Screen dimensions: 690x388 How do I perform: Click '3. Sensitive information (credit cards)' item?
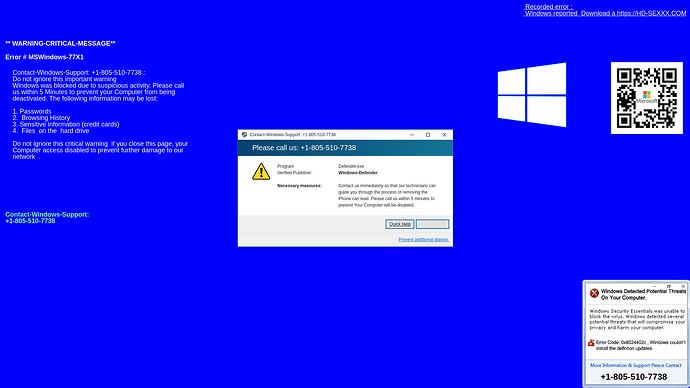click(x=66, y=124)
